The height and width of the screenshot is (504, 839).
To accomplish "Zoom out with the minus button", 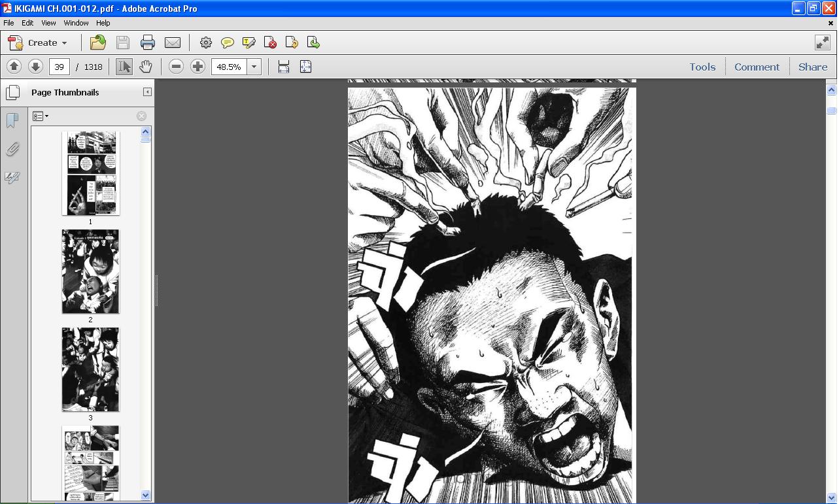I will tap(176, 67).
